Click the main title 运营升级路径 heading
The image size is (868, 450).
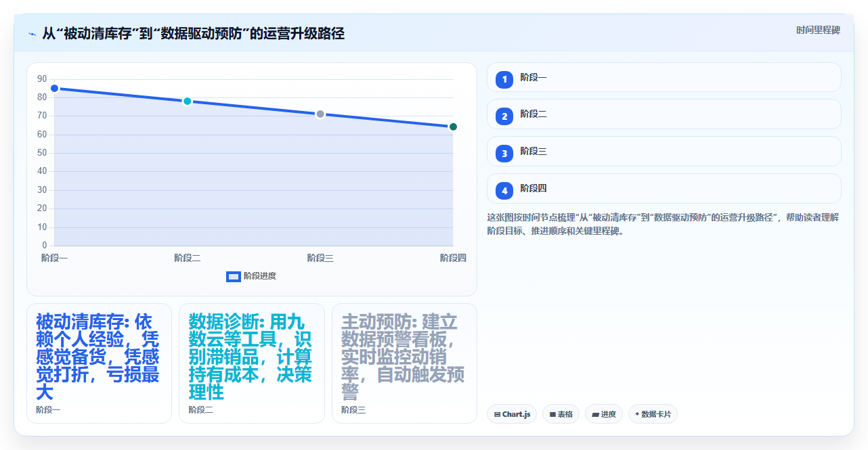point(193,34)
